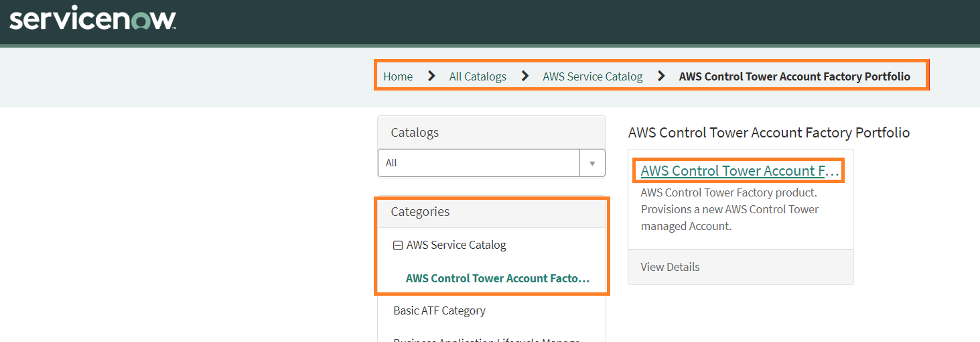Click AWS Control Tower Account Factory Portfolio breadcrumb
The width and height of the screenshot is (980, 342).
(794, 76)
